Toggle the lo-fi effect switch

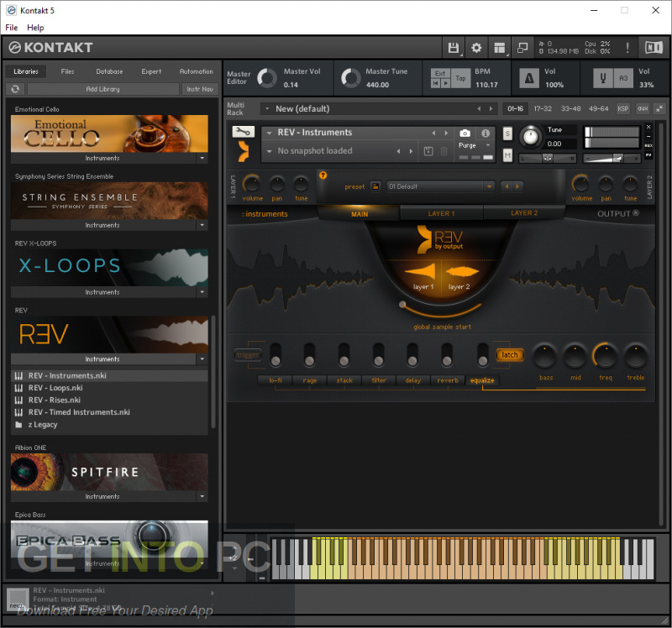coord(276,354)
